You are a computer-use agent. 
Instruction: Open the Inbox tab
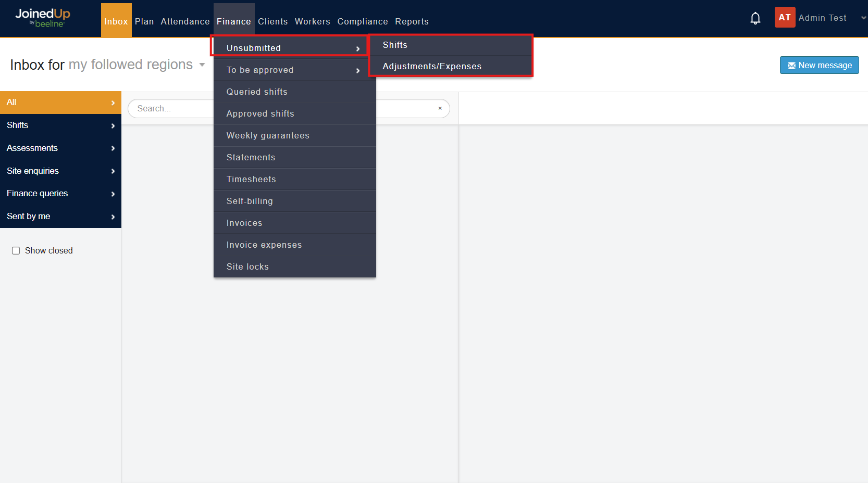pyautogui.click(x=116, y=21)
